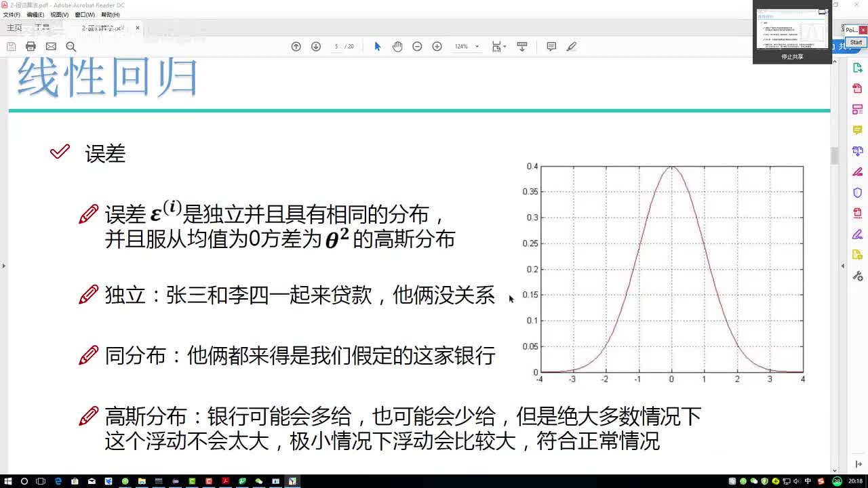Viewport: 868px width, 488px height.
Task: Click the 停止共享 stop sharing button
Action: (x=791, y=57)
